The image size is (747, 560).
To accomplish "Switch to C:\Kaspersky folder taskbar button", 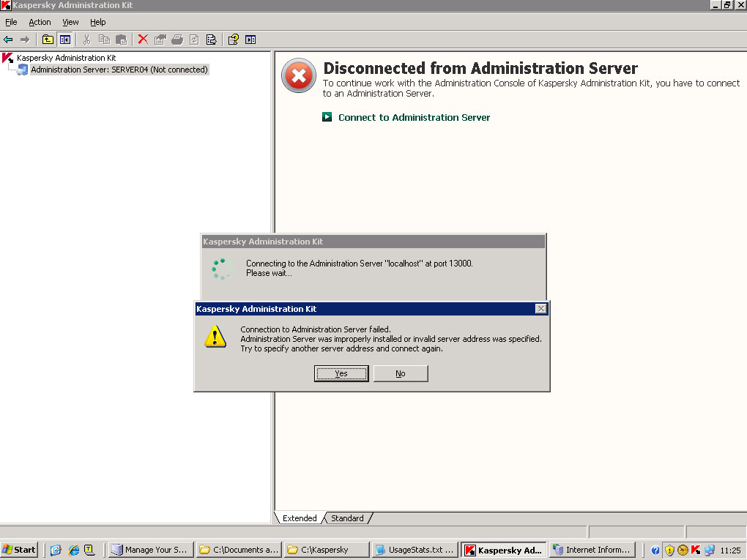I will point(327,550).
